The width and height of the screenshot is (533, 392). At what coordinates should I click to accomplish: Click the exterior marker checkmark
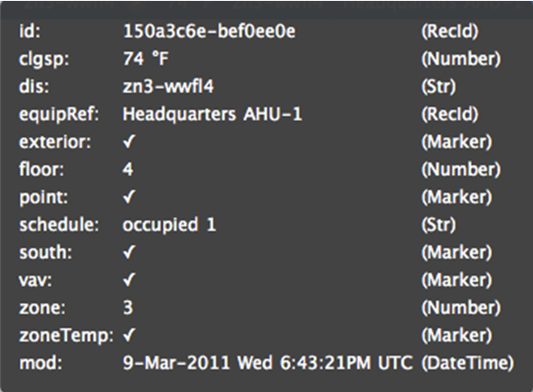click(130, 141)
